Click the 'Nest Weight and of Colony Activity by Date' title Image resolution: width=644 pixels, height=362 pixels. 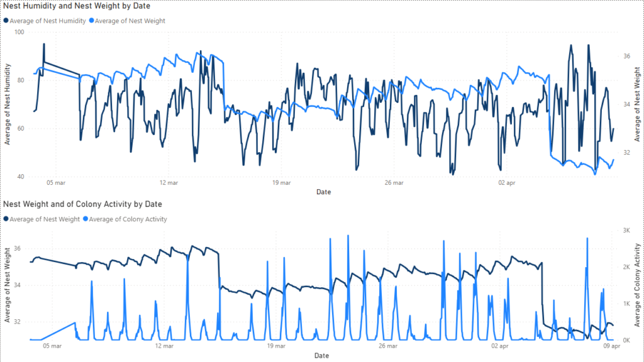83,204
